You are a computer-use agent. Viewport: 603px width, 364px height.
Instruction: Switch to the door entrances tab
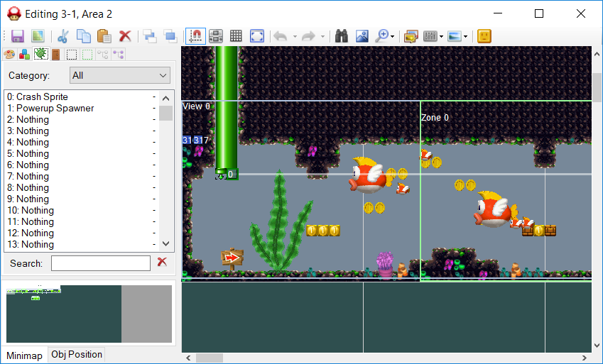pos(56,55)
